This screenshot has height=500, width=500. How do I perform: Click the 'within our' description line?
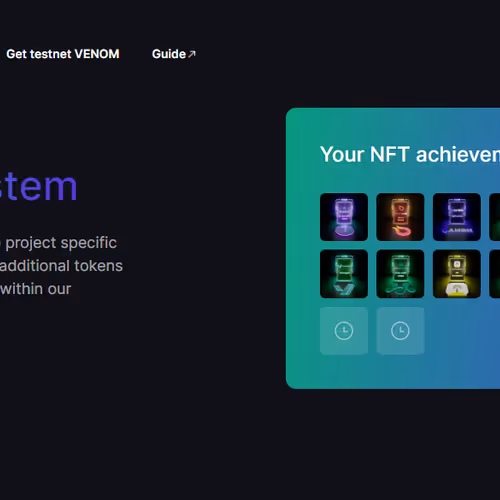click(x=35, y=289)
